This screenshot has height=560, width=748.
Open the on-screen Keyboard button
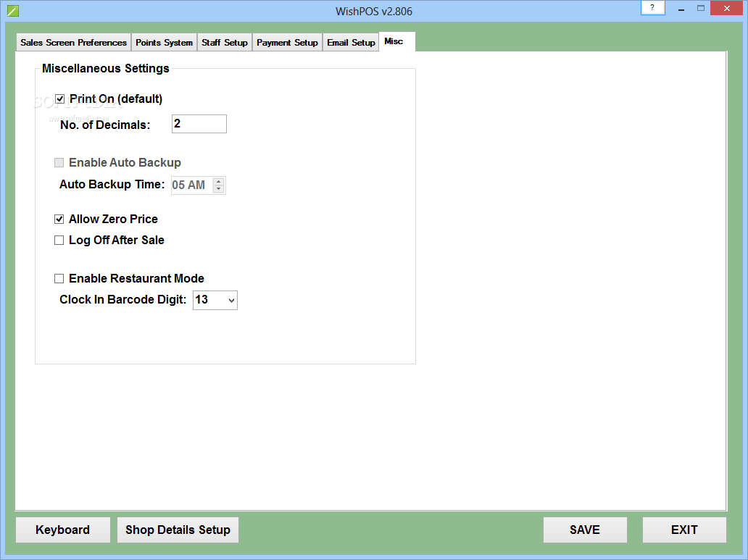pos(62,530)
